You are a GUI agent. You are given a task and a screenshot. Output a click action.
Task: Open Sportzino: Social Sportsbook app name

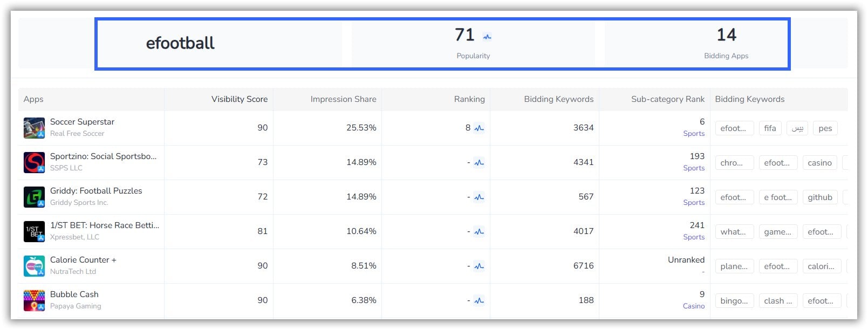pos(103,156)
